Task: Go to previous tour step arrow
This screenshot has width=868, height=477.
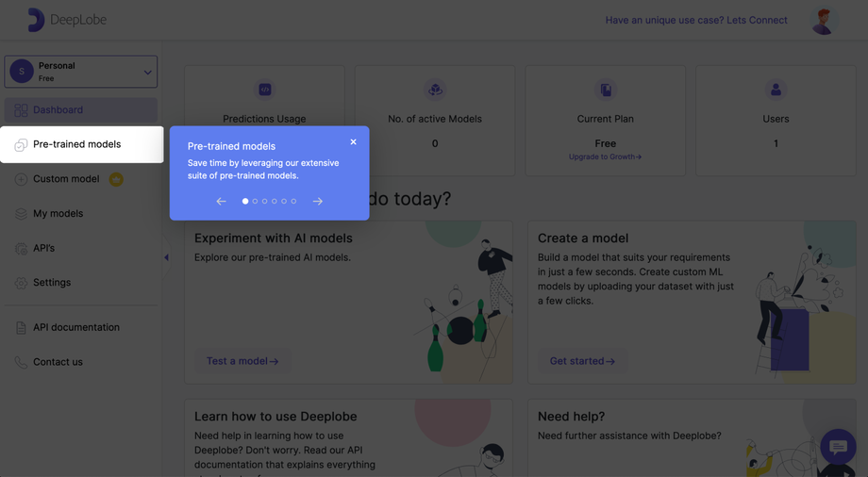Action: coord(221,201)
